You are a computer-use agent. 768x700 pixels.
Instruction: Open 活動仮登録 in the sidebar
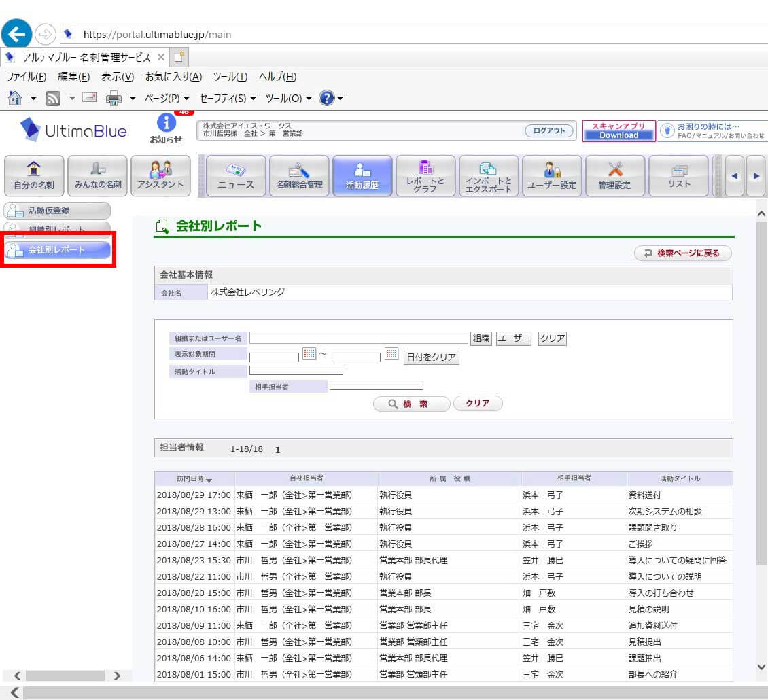57,211
